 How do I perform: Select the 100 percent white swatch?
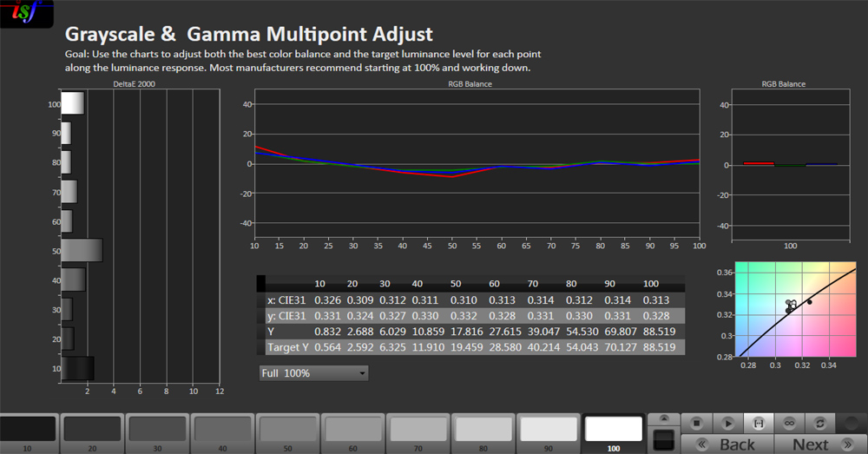click(x=613, y=429)
